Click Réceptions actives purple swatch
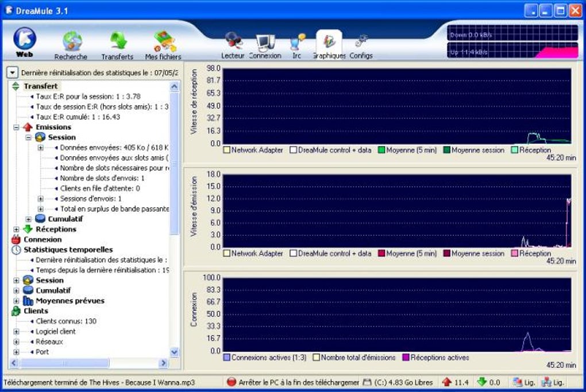 click(x=406, y=358)
